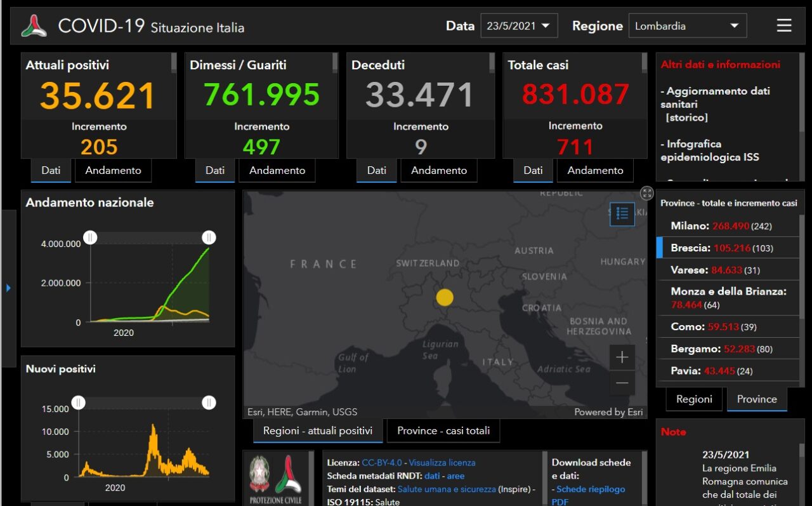
Task: Click the yellow Lombardia map marker
Action: (445, 297)
